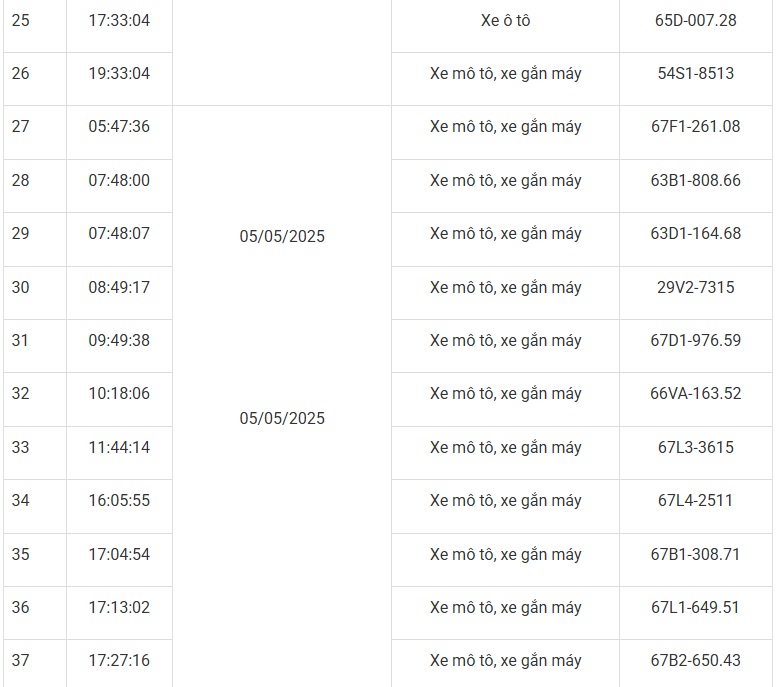776x687 pixels.
Task: Click plate 63D1-164.68
Action: pyautogui.click(x=695, y=234)
